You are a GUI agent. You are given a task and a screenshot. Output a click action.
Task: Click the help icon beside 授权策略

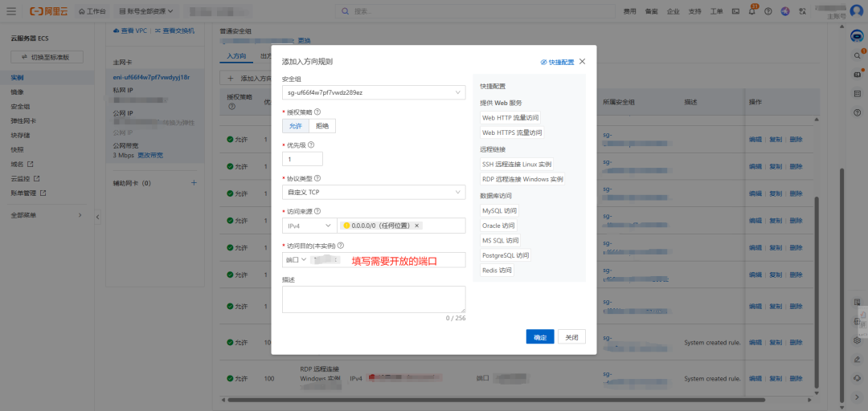(317, 112)
